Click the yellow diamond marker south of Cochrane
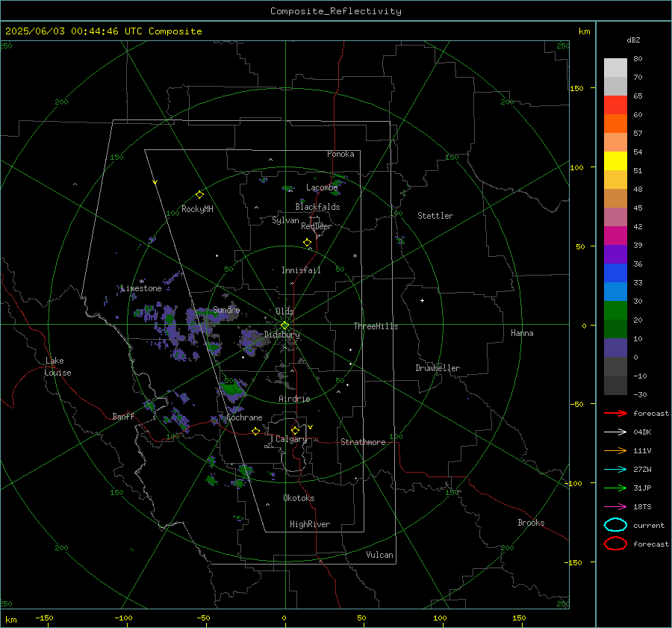672x628 pixels. 255,432
